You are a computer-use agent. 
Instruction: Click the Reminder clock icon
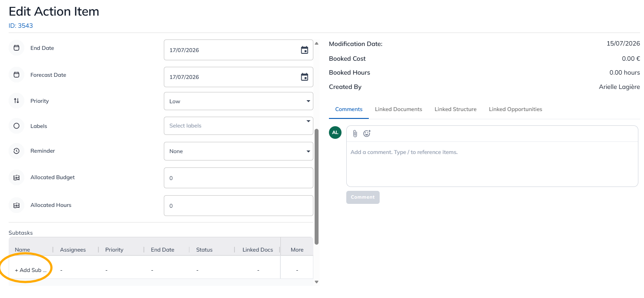[x=16, y=151]
